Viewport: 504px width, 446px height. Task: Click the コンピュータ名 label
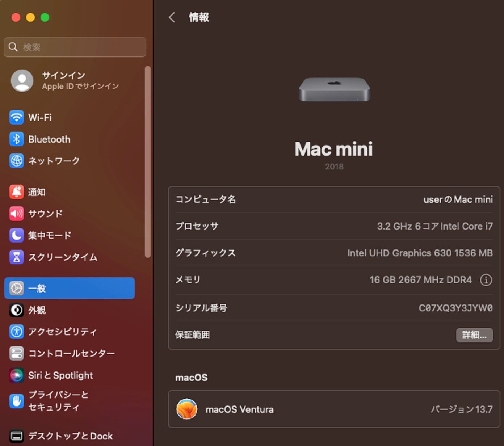206,199
